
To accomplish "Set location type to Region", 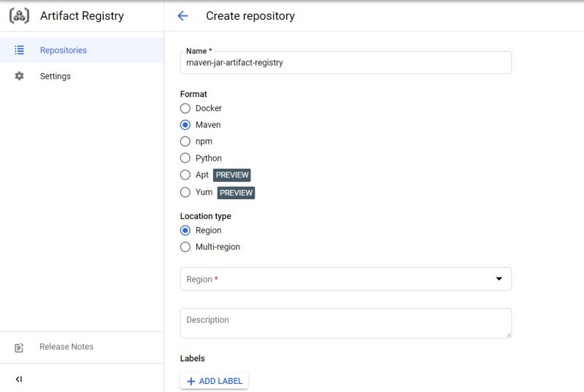I will [x=185, y=231].
